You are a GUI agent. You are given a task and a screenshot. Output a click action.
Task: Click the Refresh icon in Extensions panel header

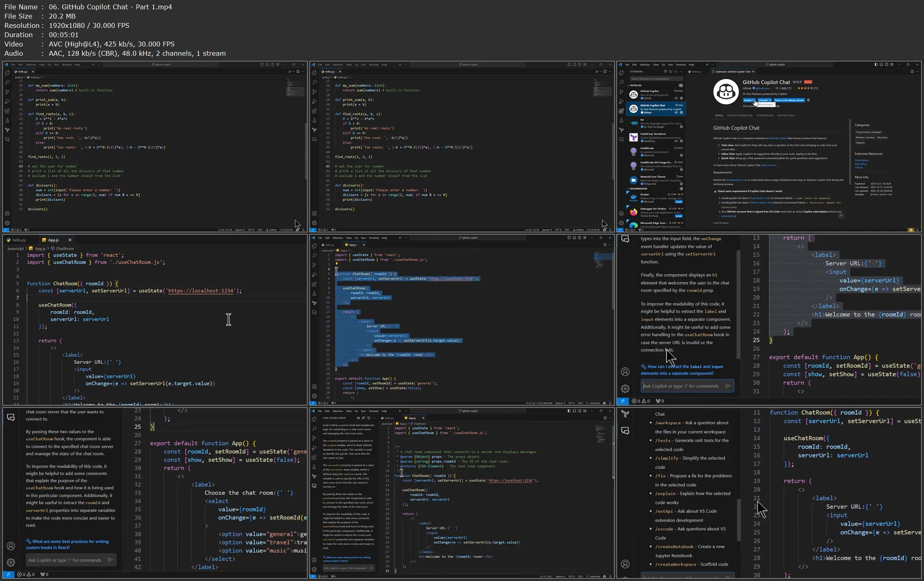click(671, 71)
